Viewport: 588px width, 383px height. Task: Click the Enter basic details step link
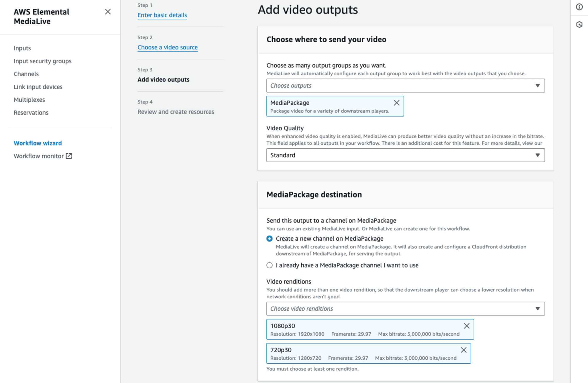162,15
